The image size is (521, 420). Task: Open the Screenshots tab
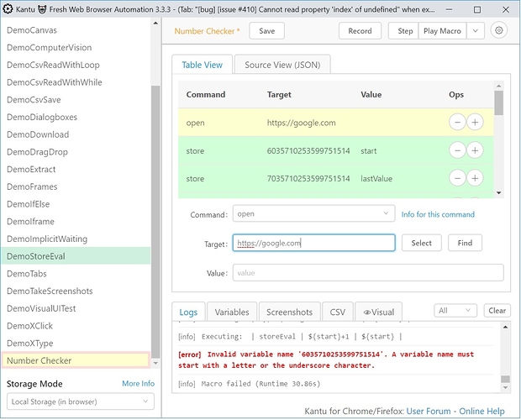[x=289, y=312]
